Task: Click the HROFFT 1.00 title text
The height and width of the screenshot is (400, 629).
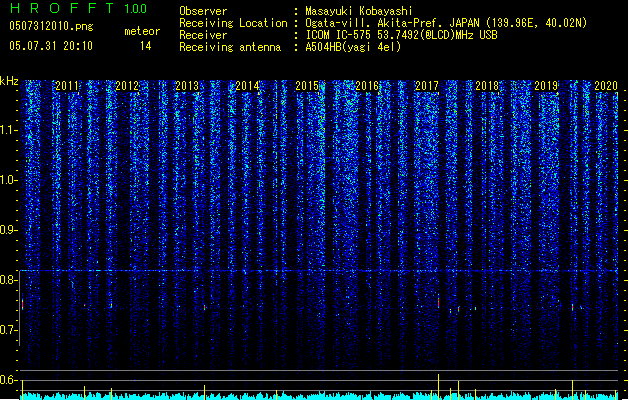Action: pyautogui.click(x=79, y=8)
